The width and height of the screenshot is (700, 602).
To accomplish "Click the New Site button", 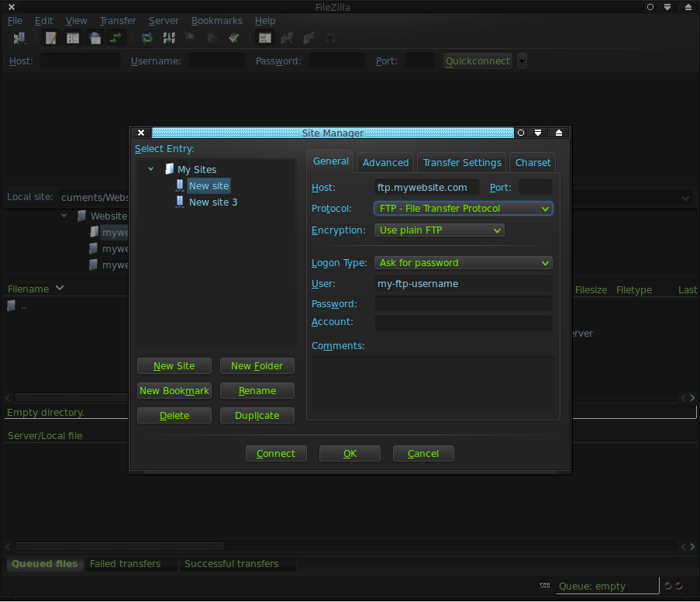I will pos(174,365).
